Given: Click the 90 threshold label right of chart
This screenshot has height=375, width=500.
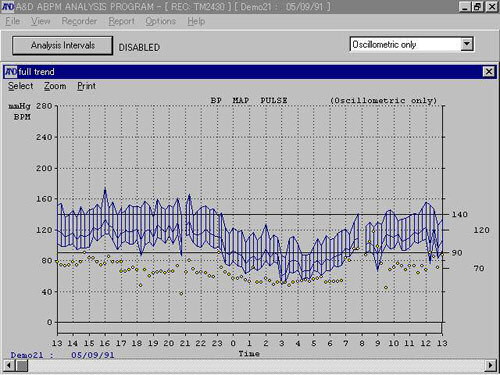Looking at the screenshot, I should 457,253.
